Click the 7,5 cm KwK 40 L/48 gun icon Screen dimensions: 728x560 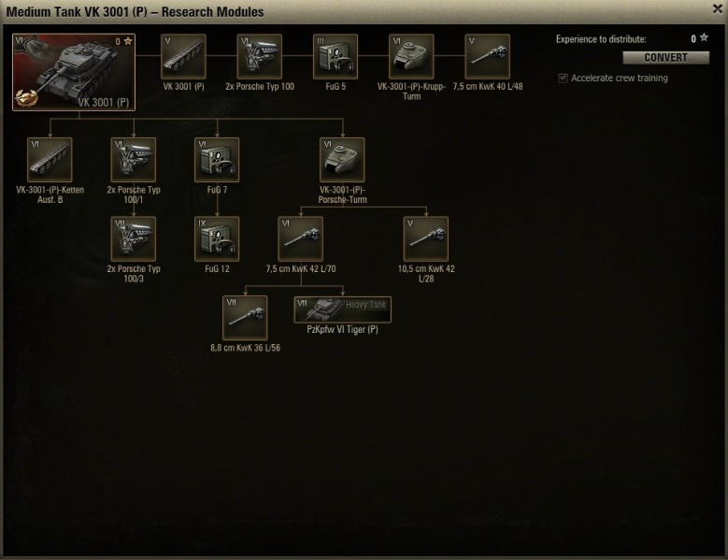coord(488,56)
